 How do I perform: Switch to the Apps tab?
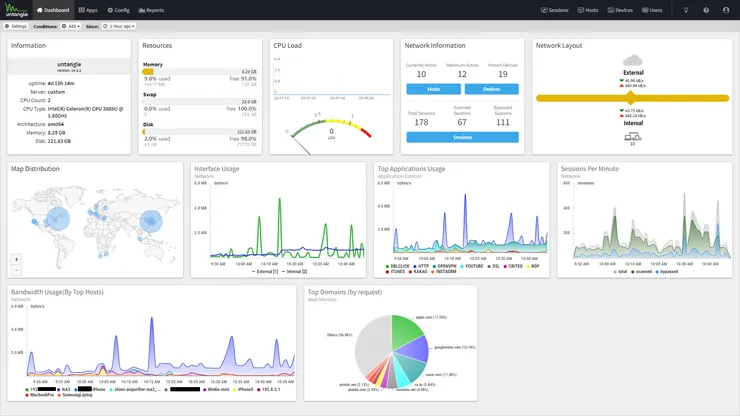(x=88, y=10)
